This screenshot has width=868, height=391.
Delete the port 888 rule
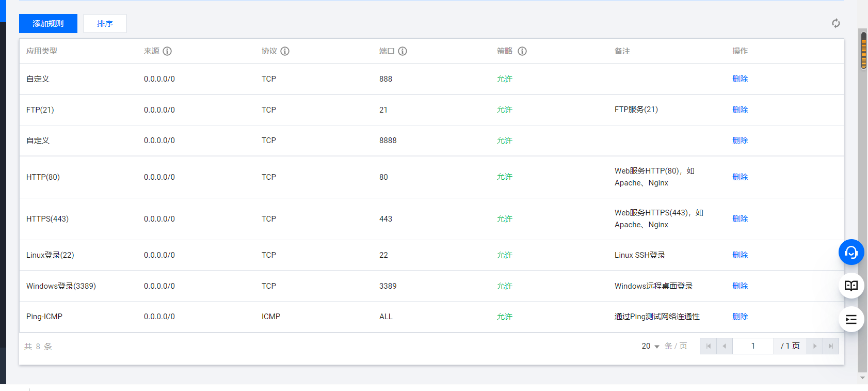click(x=740, y=79)
